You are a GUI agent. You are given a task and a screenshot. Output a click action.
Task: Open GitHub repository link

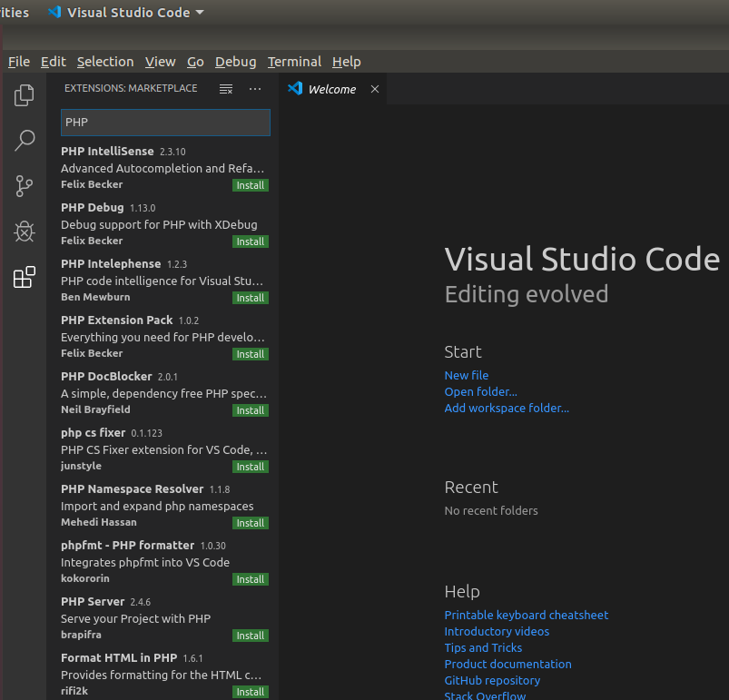[x=492, y=680]
